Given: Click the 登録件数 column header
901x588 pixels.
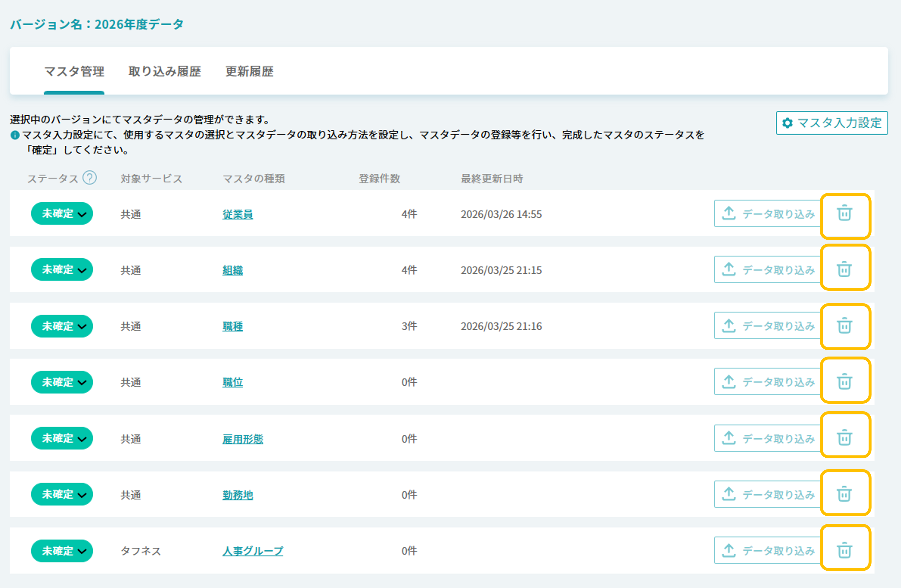Looking at the screenshot, I should 379,179.
